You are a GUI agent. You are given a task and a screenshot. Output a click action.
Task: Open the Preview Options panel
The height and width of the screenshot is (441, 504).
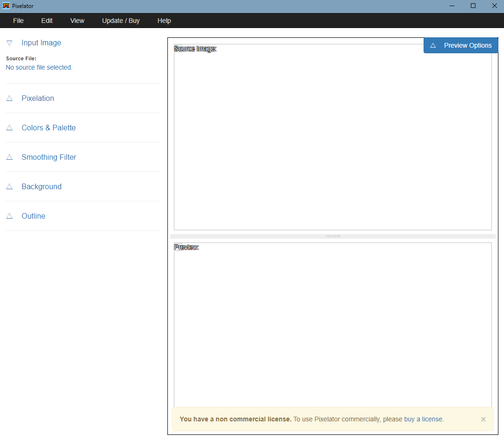coord(461,45)
